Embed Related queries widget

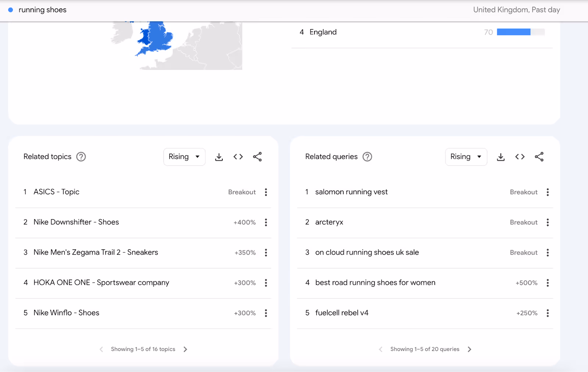coord(520,157)
